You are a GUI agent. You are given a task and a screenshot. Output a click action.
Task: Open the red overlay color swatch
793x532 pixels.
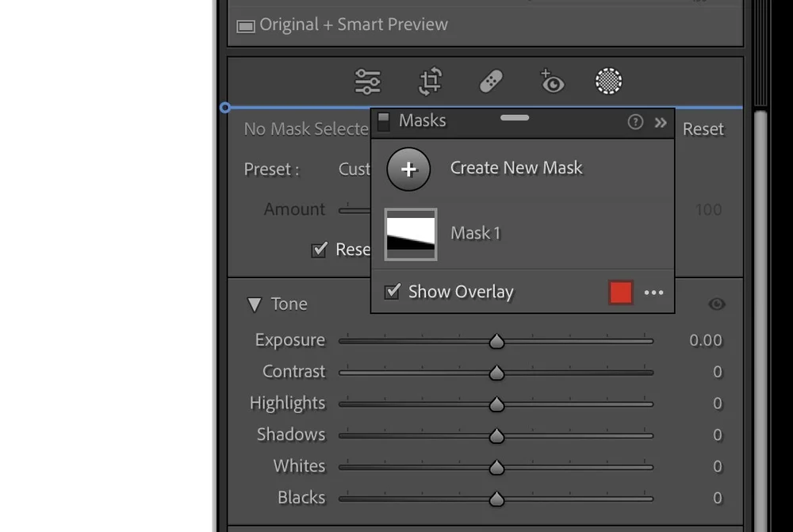(x=621, y=293)
